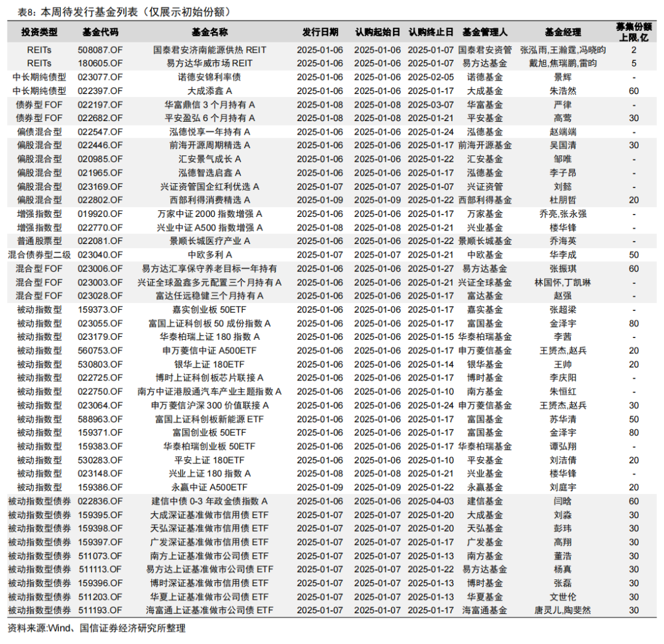The image size is (664, 644).
Task: Click fund name 博时深证基准做市信用债 ETF
Action: pos(210,583)
